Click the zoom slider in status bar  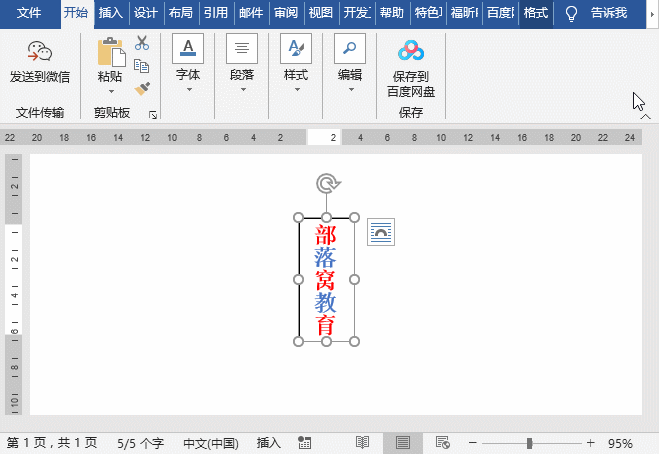[529, 442]
